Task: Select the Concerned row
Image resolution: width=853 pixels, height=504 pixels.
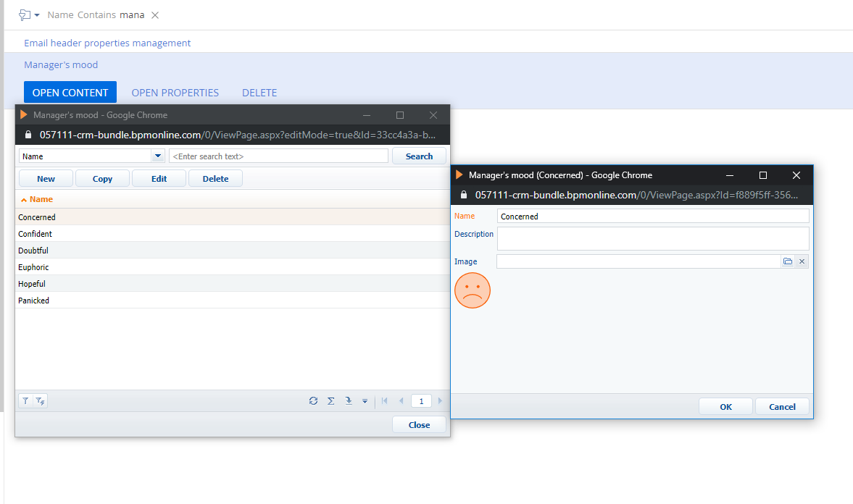Action: coord(233,217)
